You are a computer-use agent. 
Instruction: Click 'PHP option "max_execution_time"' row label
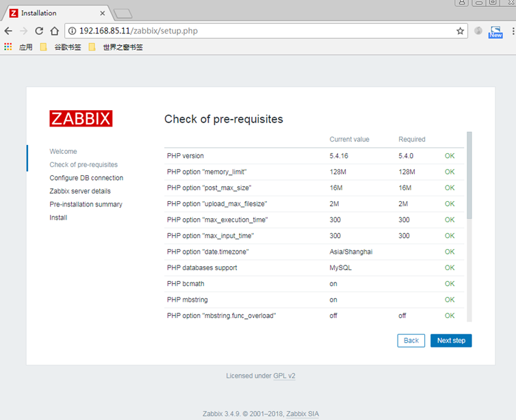[217, 220]
